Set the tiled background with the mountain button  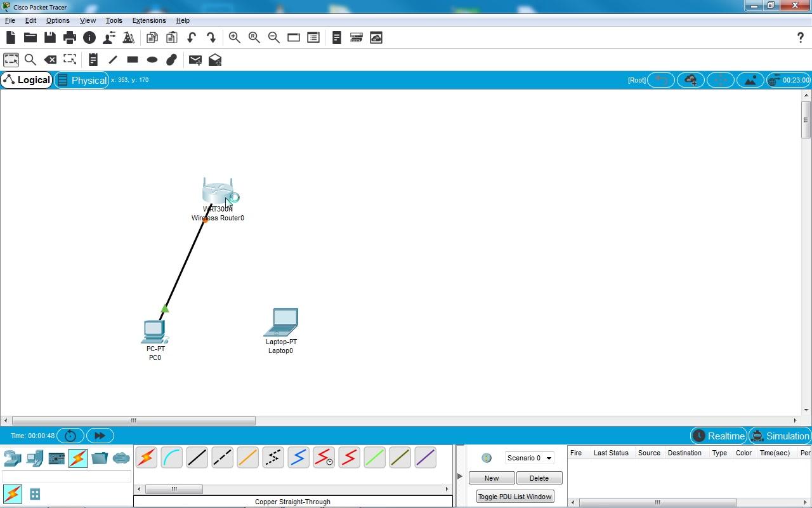tap(750, 80)
